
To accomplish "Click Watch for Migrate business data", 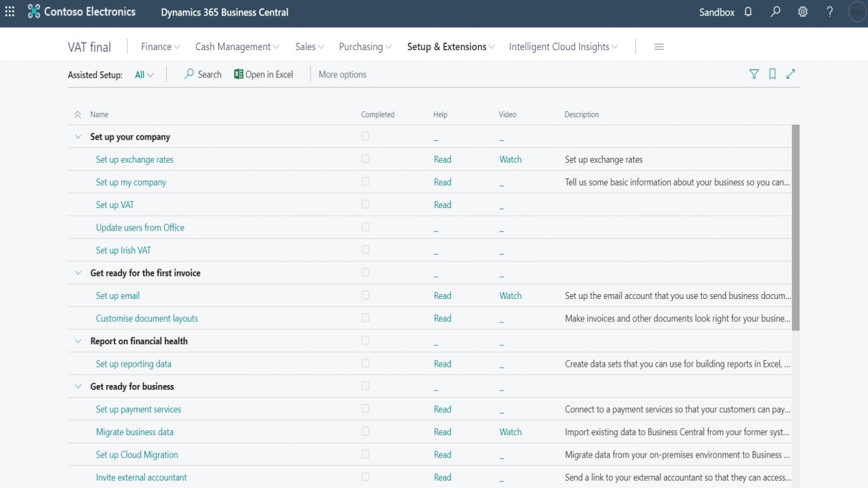I will tap(511, 432).
